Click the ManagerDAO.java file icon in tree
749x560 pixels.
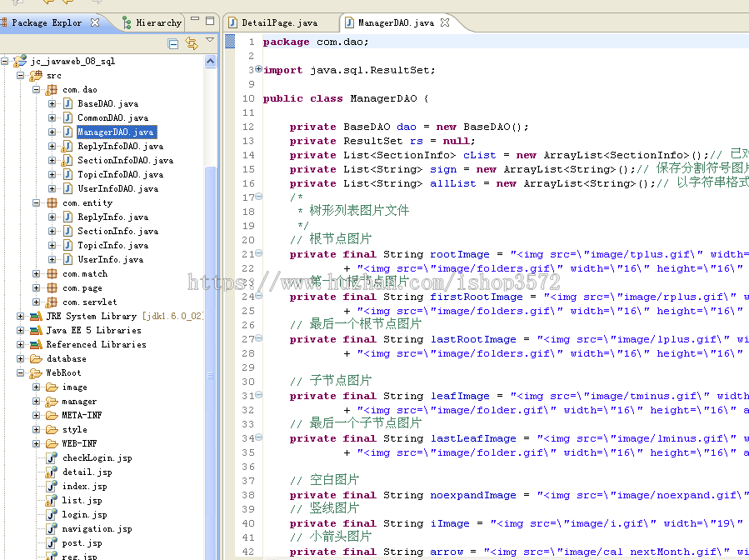[67, 132]
